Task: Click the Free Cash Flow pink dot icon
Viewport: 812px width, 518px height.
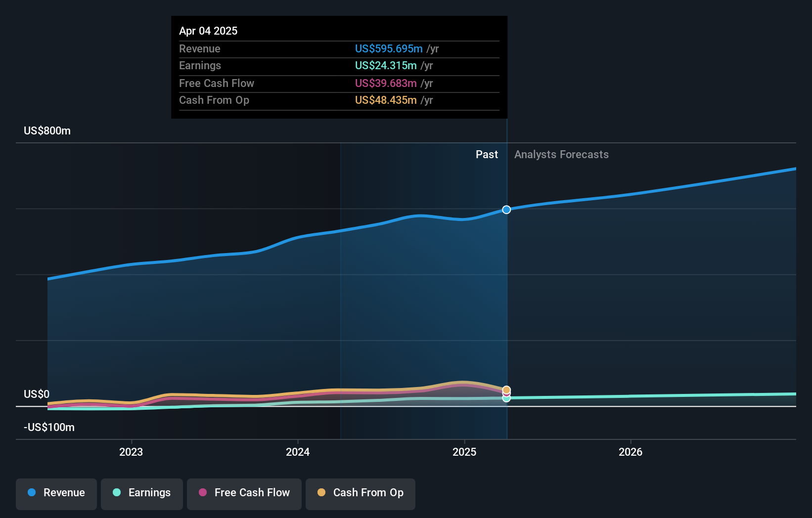Action: pos(202,493)
